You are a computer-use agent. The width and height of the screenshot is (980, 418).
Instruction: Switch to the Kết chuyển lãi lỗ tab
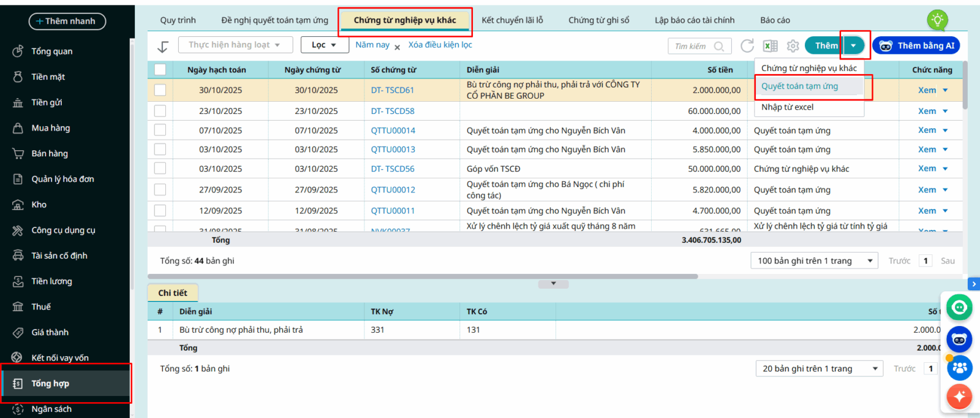[x=512, y=20]
